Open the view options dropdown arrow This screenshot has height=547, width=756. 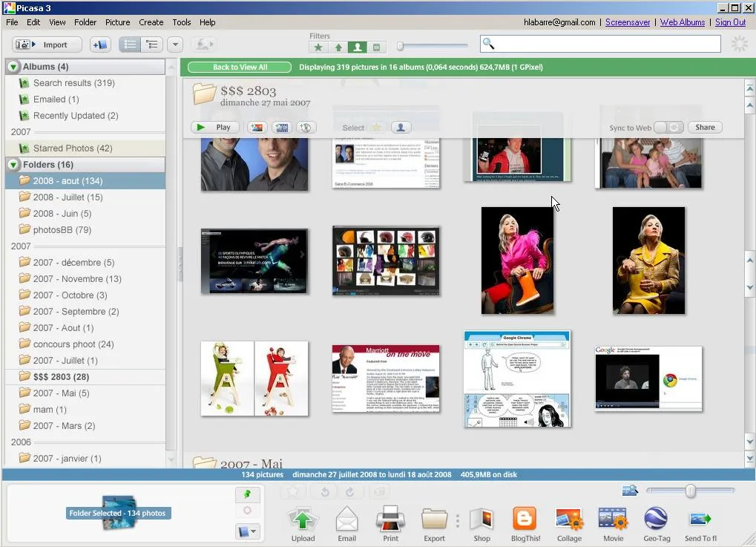[x=176, y=45]
